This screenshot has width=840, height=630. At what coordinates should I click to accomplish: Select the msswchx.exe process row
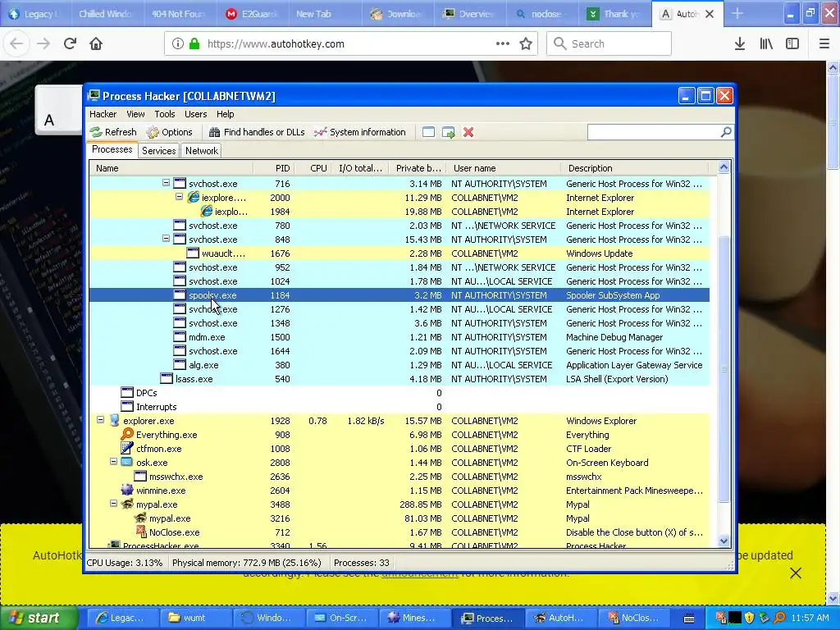(399, 477)
